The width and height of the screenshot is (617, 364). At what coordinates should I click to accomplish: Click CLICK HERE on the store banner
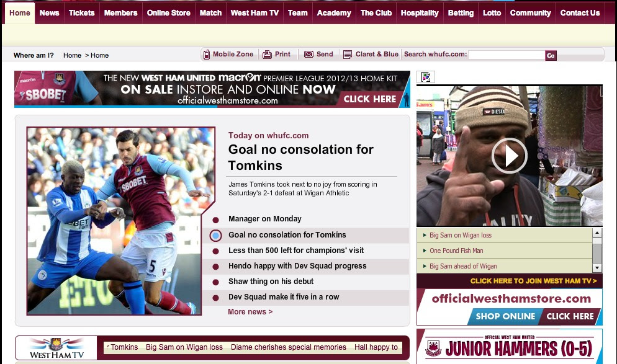click(570, 316)
